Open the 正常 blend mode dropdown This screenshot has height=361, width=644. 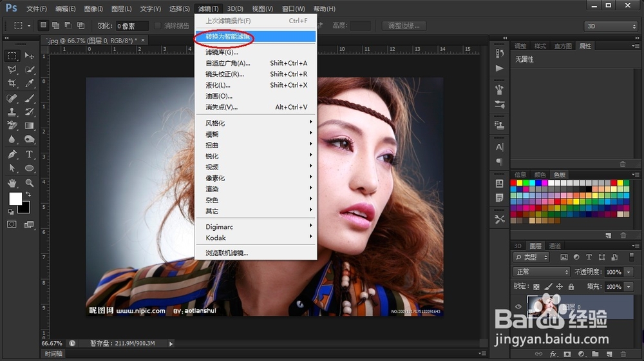tap(542, 272)
